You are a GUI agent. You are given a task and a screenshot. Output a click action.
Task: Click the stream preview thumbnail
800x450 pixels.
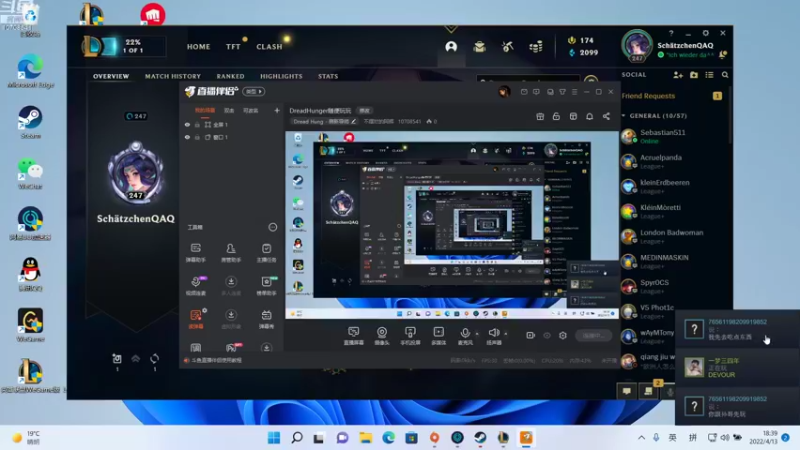point(452,225)
